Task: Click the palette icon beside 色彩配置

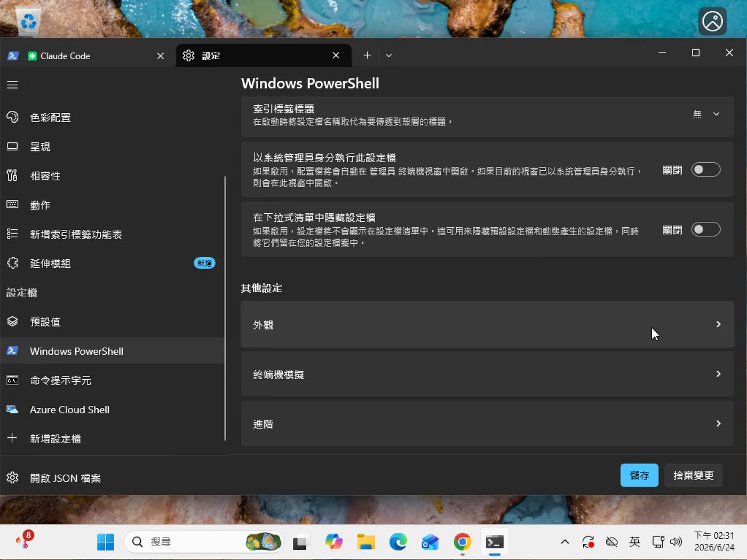Action: pyautogui.click(x=12, y=117)
